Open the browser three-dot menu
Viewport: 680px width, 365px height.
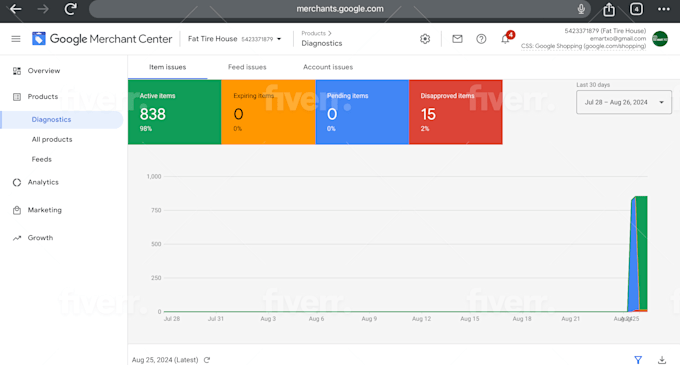[664, 9]
